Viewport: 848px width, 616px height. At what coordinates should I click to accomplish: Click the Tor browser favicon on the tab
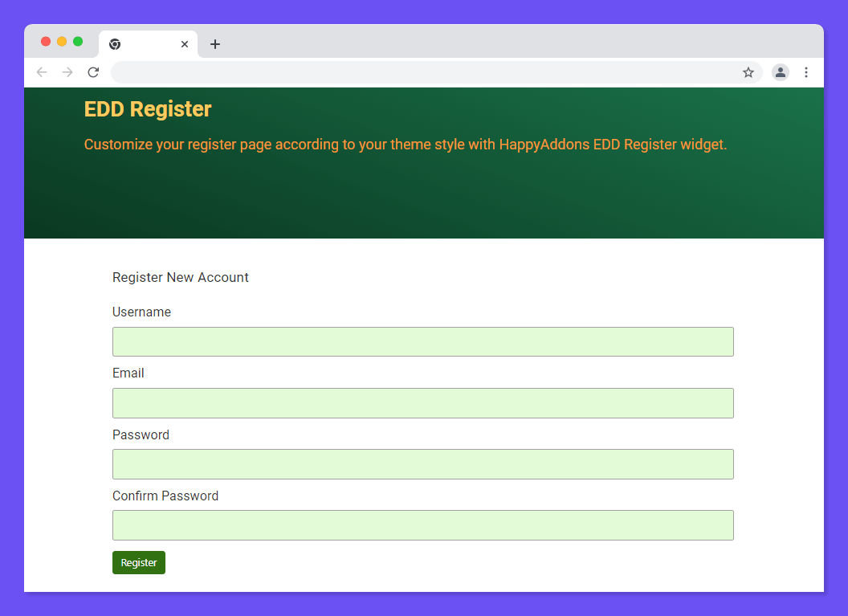[x=115, y=44]
